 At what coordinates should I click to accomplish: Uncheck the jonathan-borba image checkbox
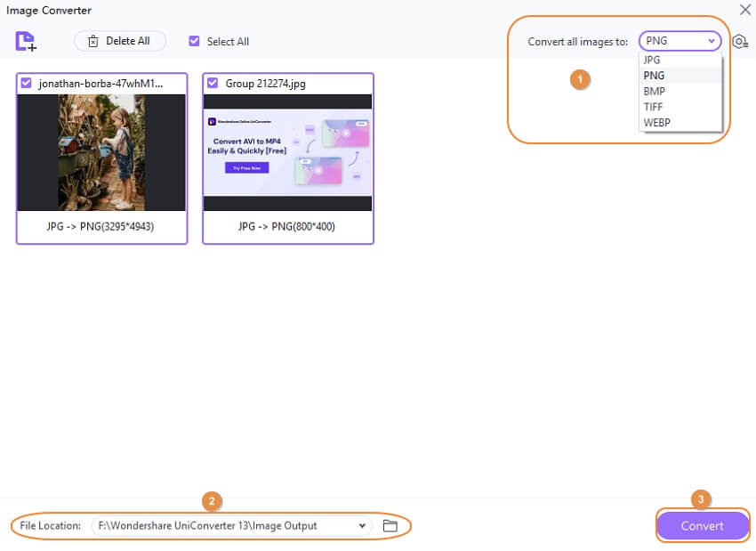26,83
